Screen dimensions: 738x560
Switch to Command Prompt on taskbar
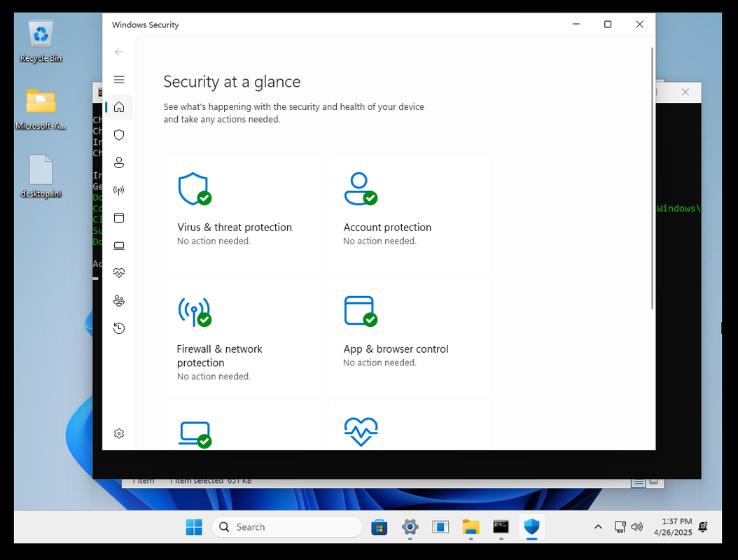[501, 527]
